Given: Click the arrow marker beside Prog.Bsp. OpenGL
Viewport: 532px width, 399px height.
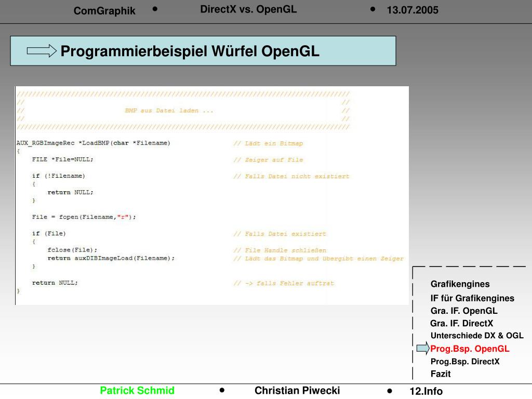Looking at the screenshot, I should [x=423, y=349].
